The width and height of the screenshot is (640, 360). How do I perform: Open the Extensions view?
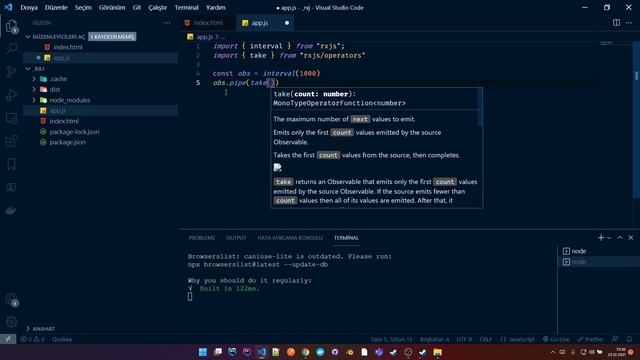[11, 141]
